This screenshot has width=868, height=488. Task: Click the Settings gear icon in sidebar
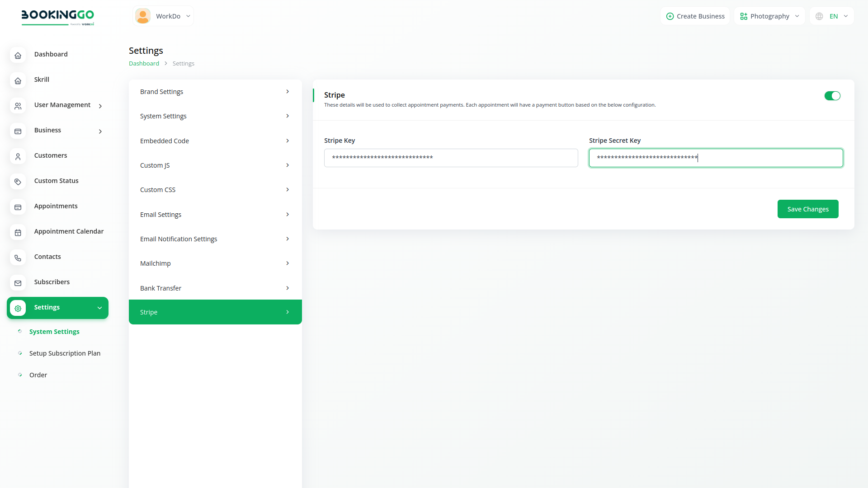click(18, 308)
